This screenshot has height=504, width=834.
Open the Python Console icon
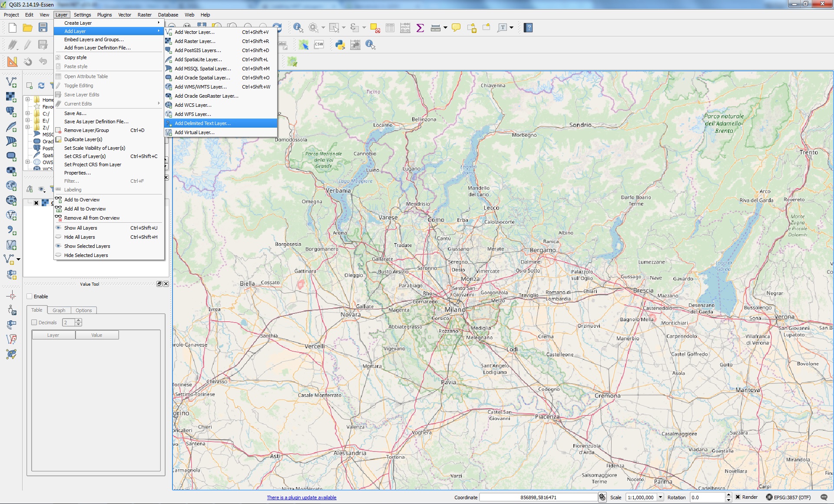(x=340, y=44)
